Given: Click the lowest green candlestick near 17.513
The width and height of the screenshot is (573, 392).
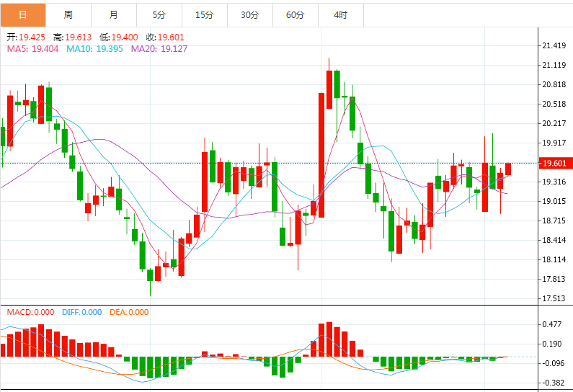Looking at the screenshot, I should (150, 275).
